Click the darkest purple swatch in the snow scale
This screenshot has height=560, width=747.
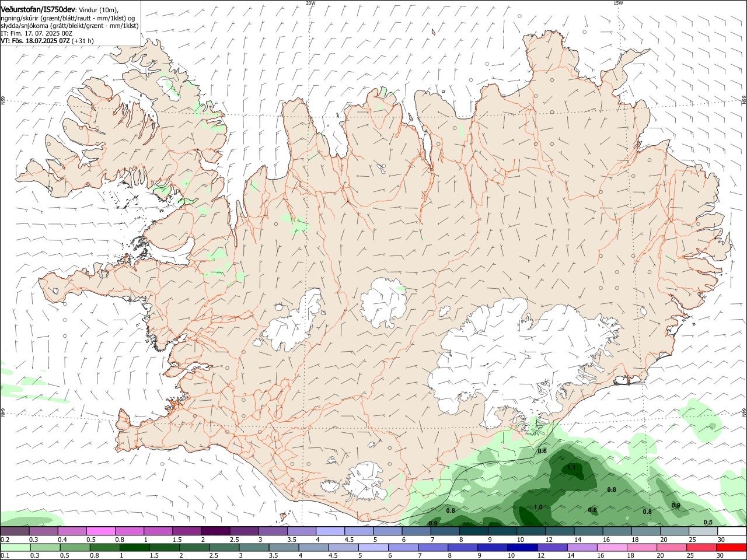215,531
